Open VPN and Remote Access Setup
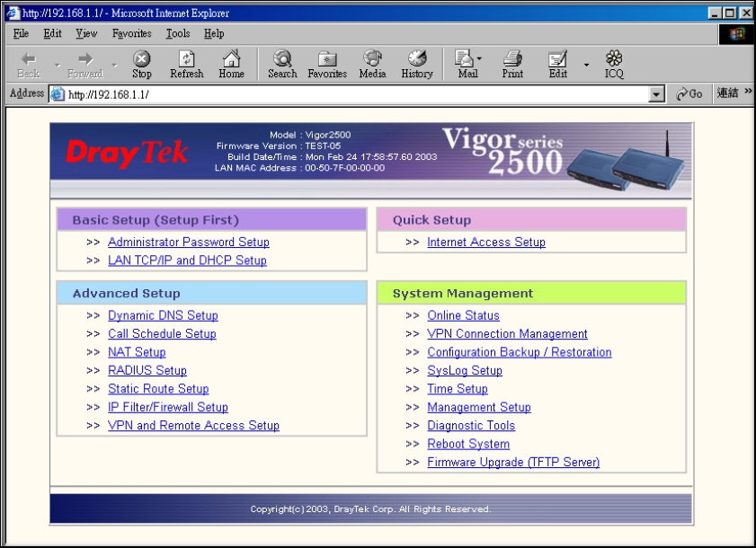Viewport: 756px width, 548px height. click(193, 425)
